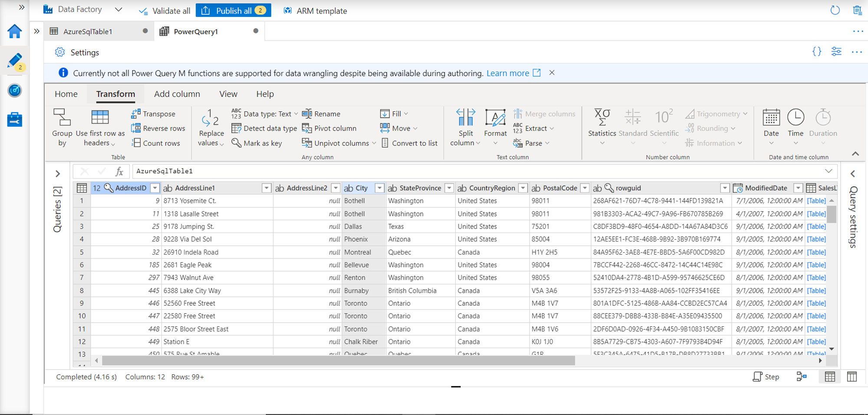Toggle the Step script view
The width and height of the screenshot is (868, 415).
(x=766, y=377)
